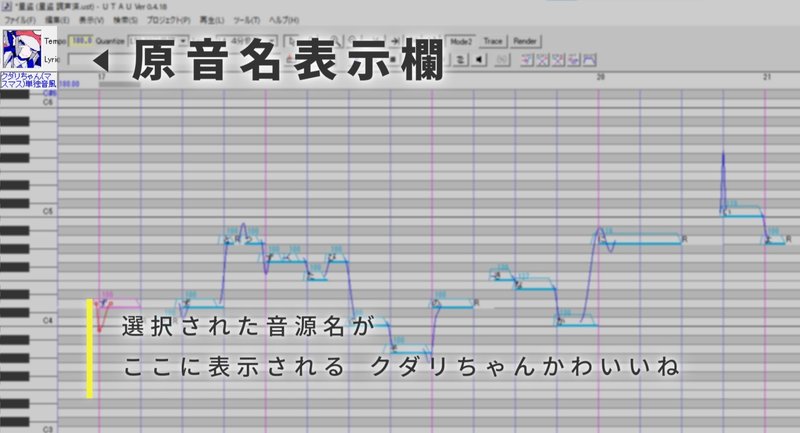Image resolution: width=800 pixels, height=433 pixels.
Task: Open the 表示(V) menu
Action: [x=91, y=20]
